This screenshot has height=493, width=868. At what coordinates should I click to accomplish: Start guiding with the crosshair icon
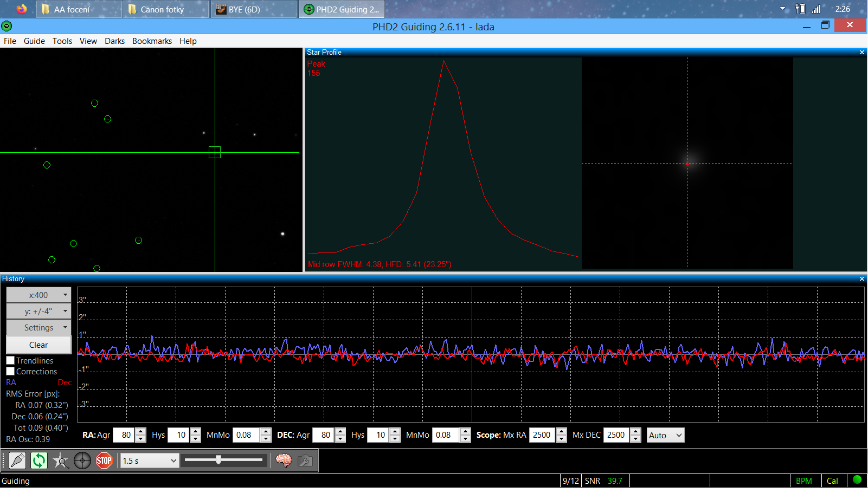[x=82, y=460]
